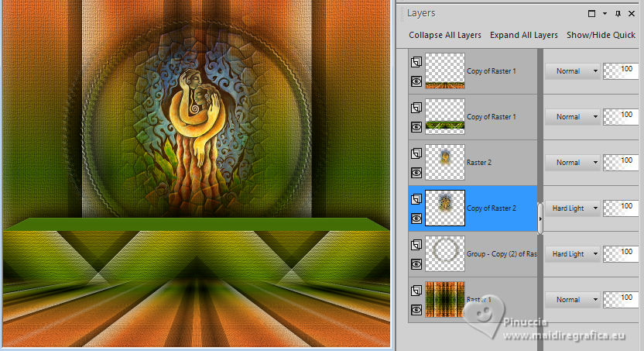Select layer named Group - Copy (2) of Ras

[x=502, y=254]
